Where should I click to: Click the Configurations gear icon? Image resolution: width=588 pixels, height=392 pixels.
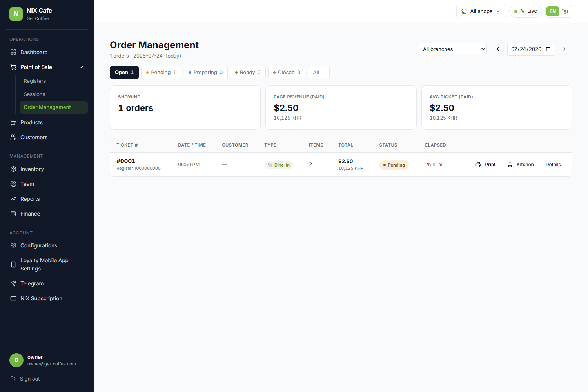click(13, 245)
